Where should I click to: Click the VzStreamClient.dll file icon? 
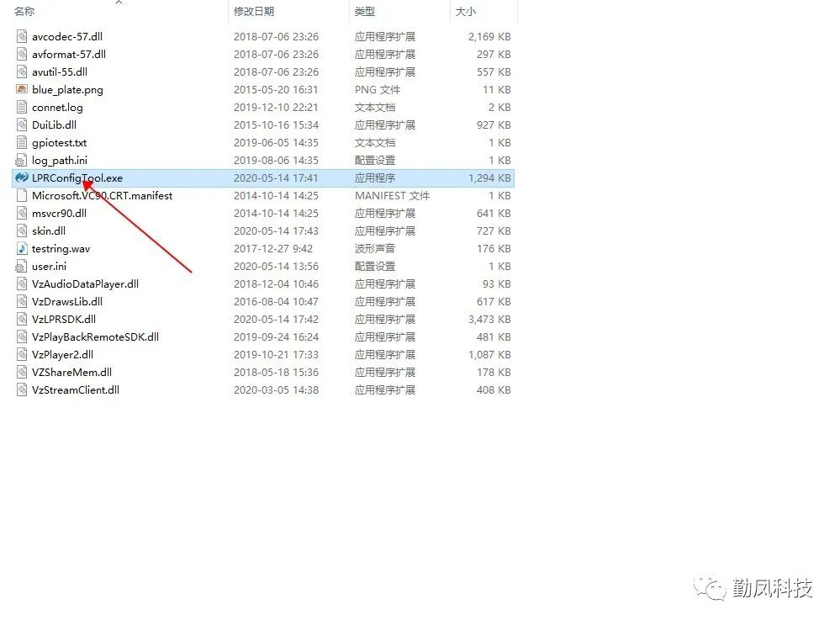pyautogui.click(x=21, y=390)
